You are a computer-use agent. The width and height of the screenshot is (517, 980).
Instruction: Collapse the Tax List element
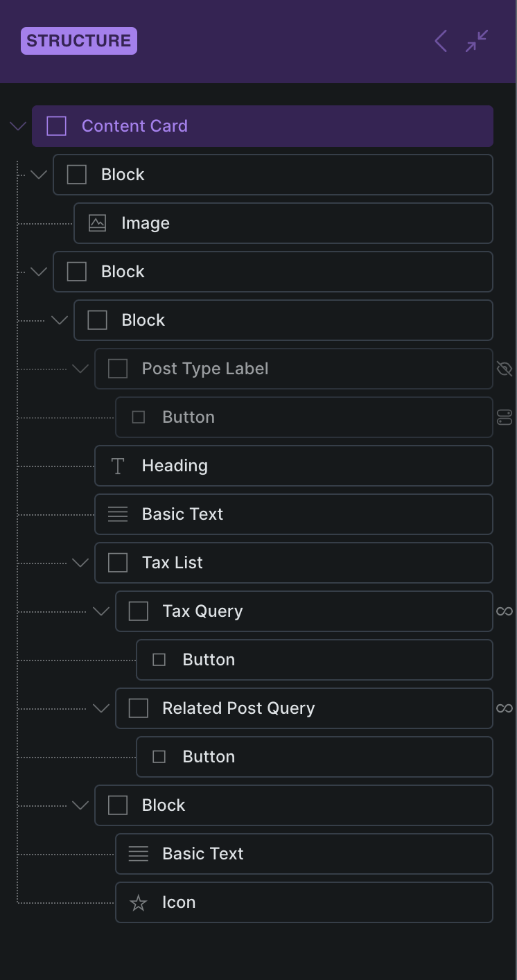pyautogui.click(x=80, y=563)
